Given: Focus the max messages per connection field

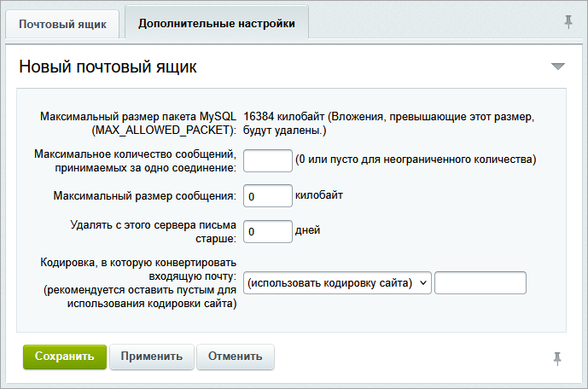Looking at the screenshot, I should click(267, 160).
